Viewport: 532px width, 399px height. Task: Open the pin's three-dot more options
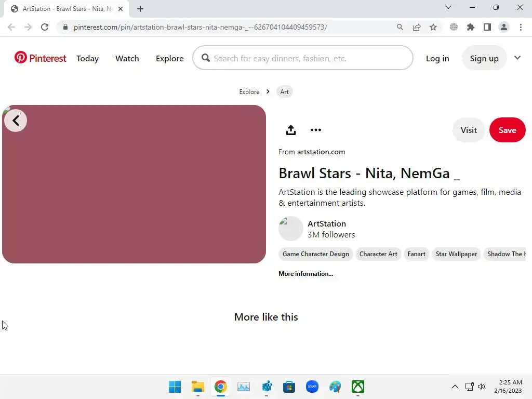click(315, 130)
